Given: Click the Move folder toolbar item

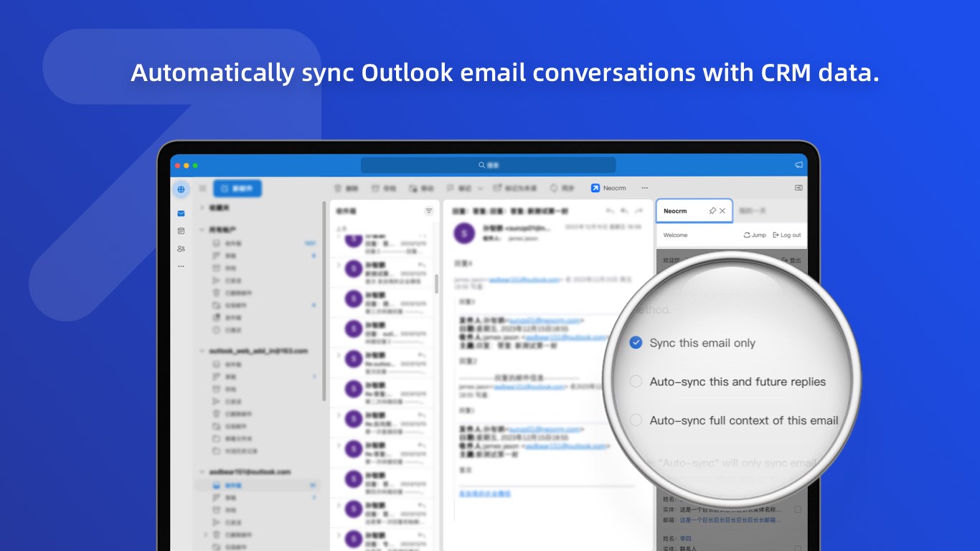Looking at the screenshot, I should coord(421,188).
